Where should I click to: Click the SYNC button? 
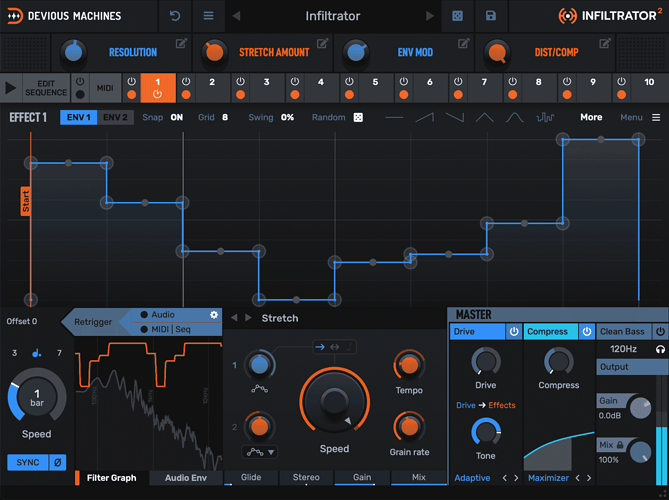click(x=28, y=462)
